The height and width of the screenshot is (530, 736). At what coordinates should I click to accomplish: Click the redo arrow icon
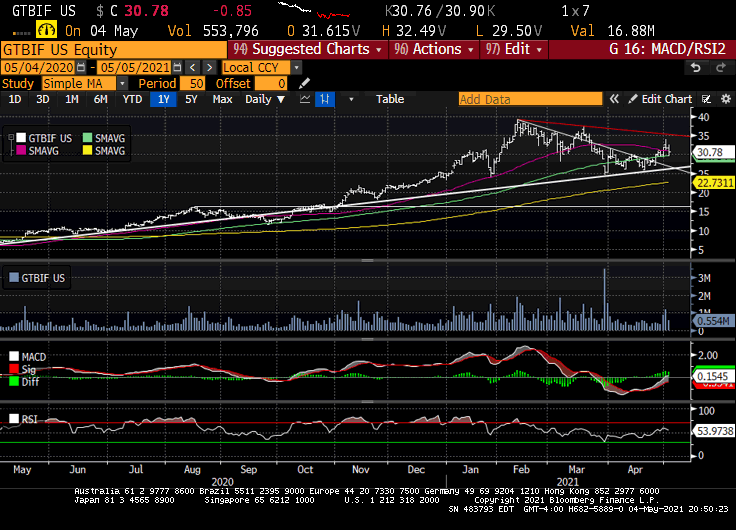pyautogui.click(x=721, y=68)
